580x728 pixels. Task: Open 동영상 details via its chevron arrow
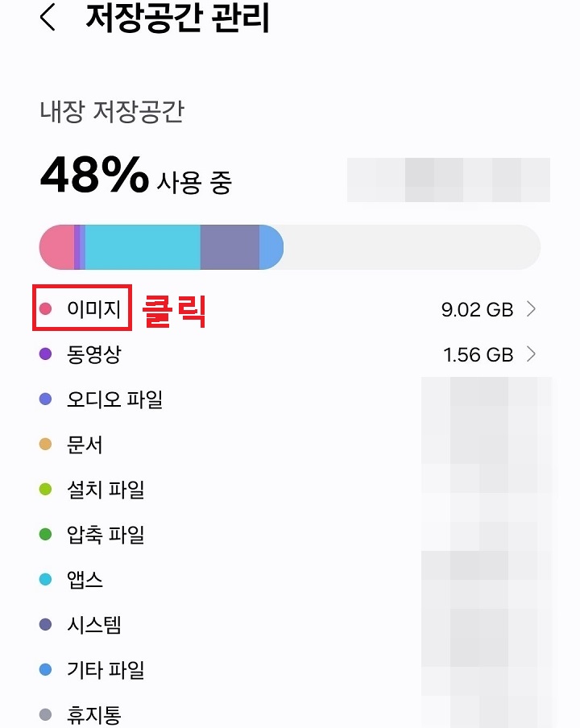532,354
